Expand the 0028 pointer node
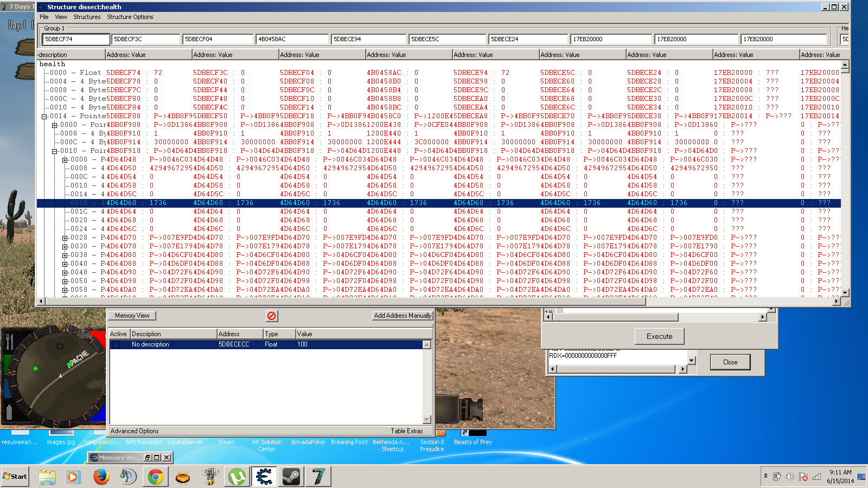868x488 pixels. (65, 237)
